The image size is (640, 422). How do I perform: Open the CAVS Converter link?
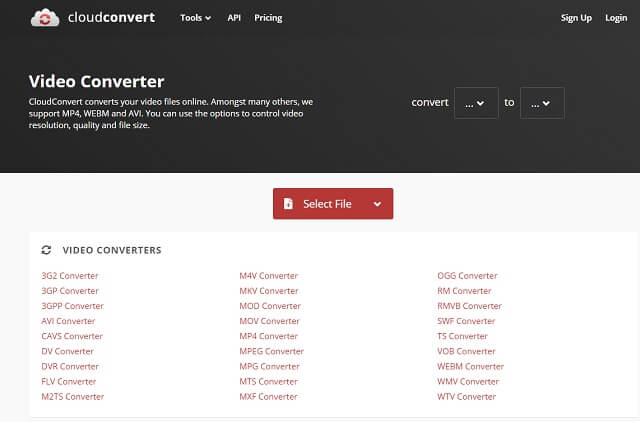[72, 336]
